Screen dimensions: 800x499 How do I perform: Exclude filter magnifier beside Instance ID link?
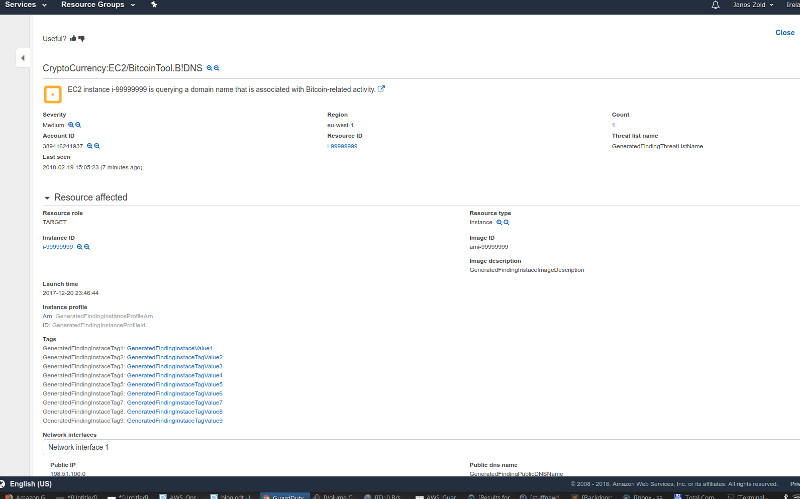tap(87, 247)
